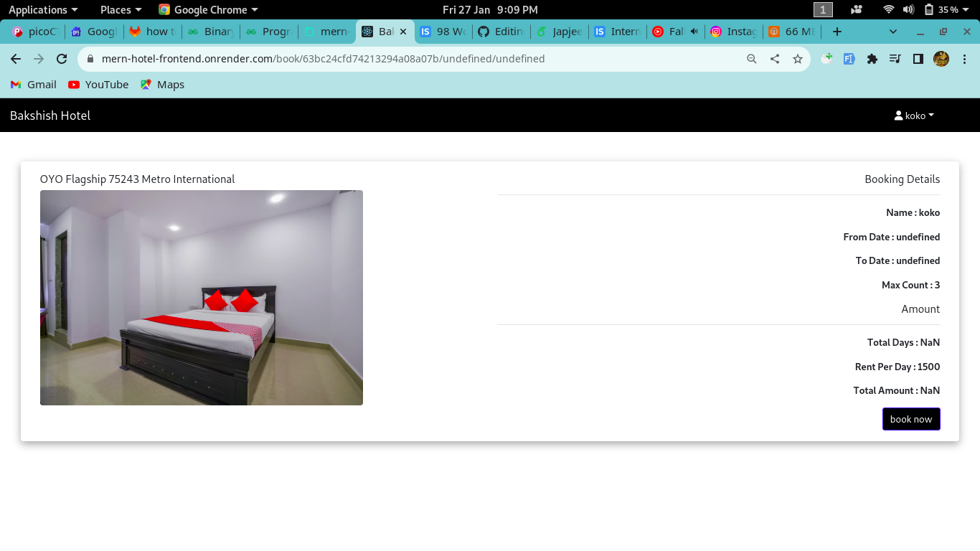The width and height of the screenshot is (980, 551).
Task: Click the padlock icon in address bar
Action: point(90,59)
